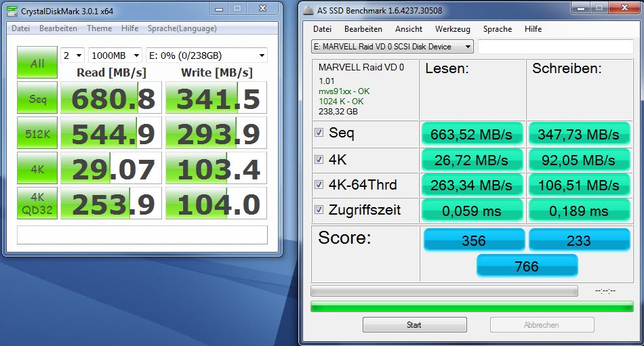This screenshot has width=644, height=346.
Task: Click the AS SSD Benchmark title bar icon
Action: (x=308, y=10)
